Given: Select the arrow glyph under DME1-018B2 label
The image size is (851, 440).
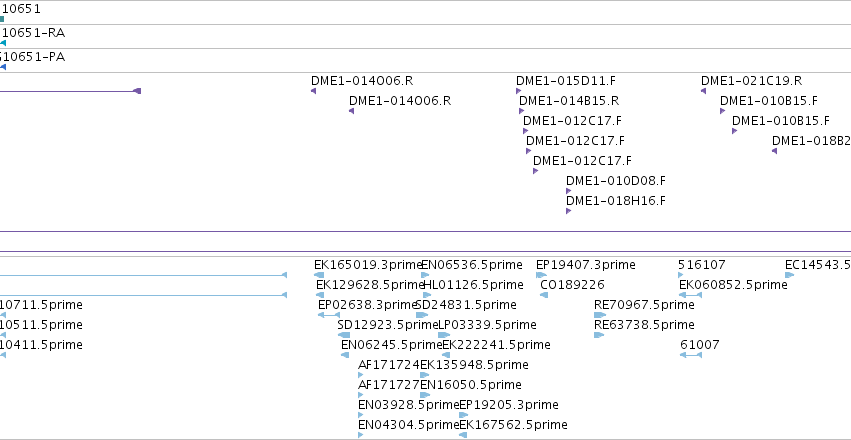Looking at the screenshot, I should coord(774,151).
